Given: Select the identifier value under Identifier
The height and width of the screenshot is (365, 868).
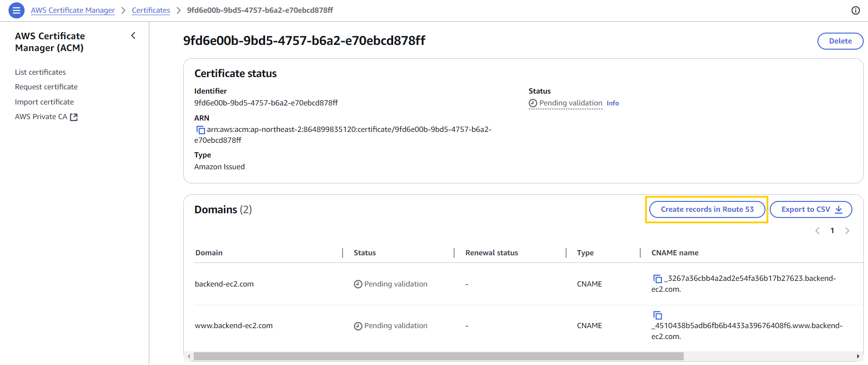Looking at the screenshot, I should point(266,103).
